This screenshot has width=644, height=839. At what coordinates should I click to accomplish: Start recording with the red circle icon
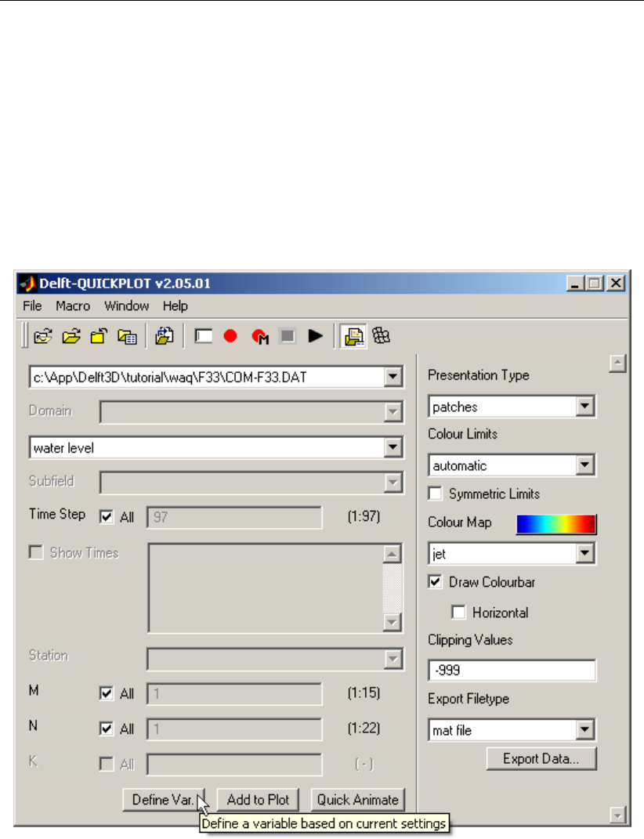point(230,337)
